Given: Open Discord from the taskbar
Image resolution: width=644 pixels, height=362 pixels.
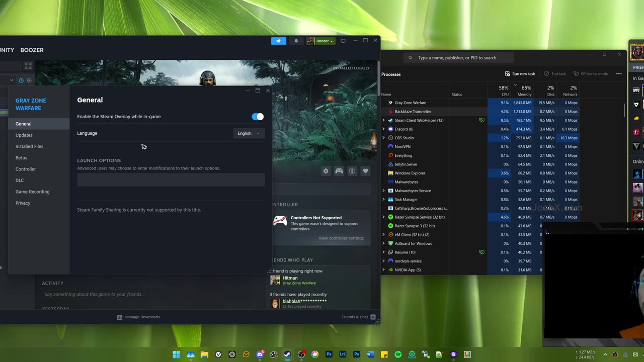Looking at the screenshot, I should pyautogui.click(x=260, y=354).
